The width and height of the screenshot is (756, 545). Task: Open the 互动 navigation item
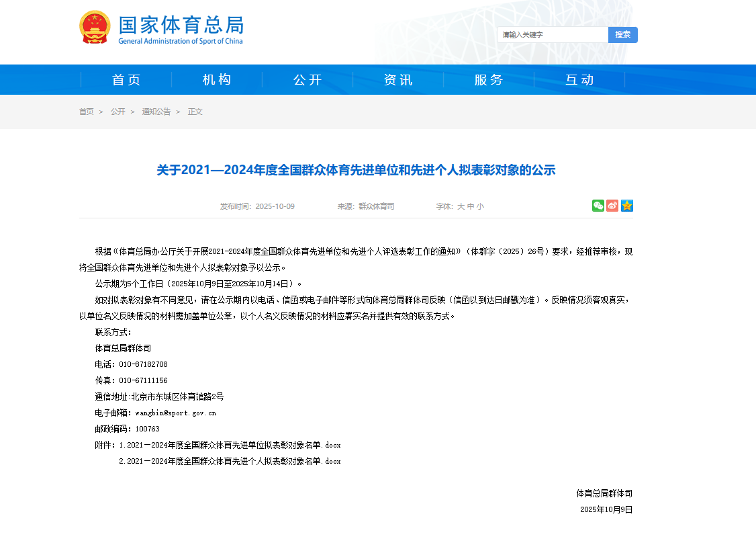[x=579, y=80]
